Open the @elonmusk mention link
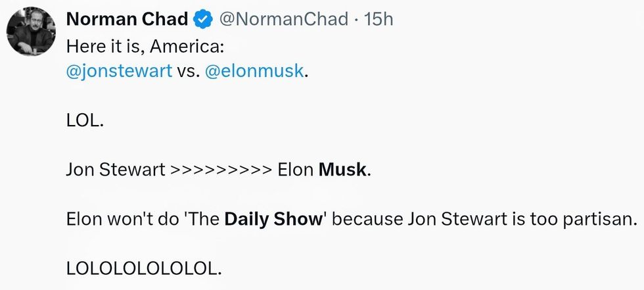 tap(255, 71)
